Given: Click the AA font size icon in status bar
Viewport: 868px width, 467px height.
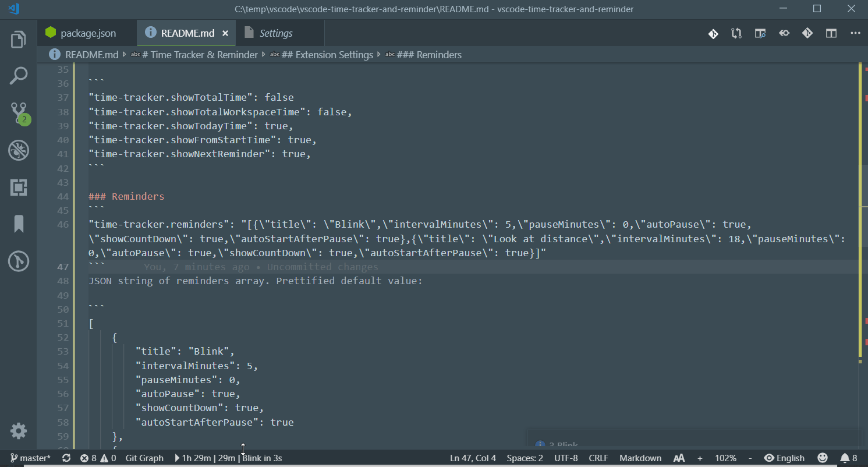Looking at the screenshot, I should coord(679,458).
